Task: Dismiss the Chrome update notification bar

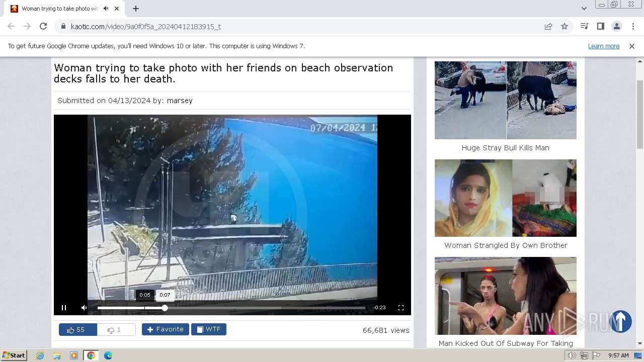Action: coord(632,46)
